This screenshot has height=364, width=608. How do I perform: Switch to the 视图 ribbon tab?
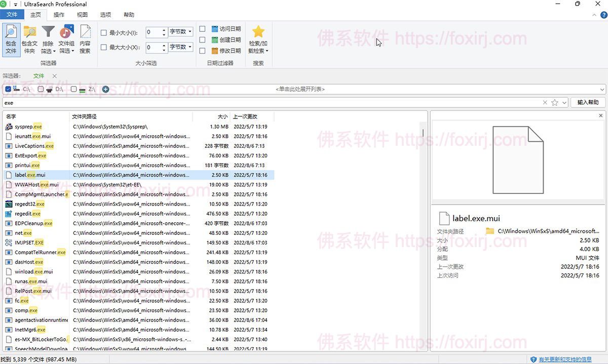(x=82, y=14)
